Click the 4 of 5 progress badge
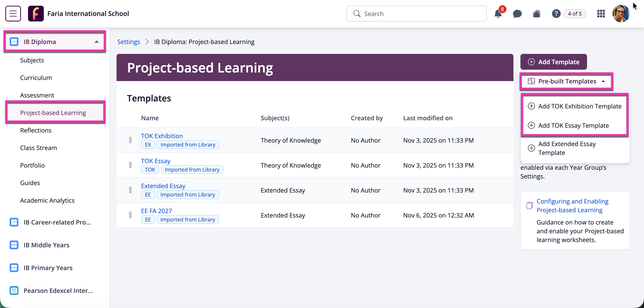The width and height of the screenshot is (644, 308). click(x=575, y=14)
